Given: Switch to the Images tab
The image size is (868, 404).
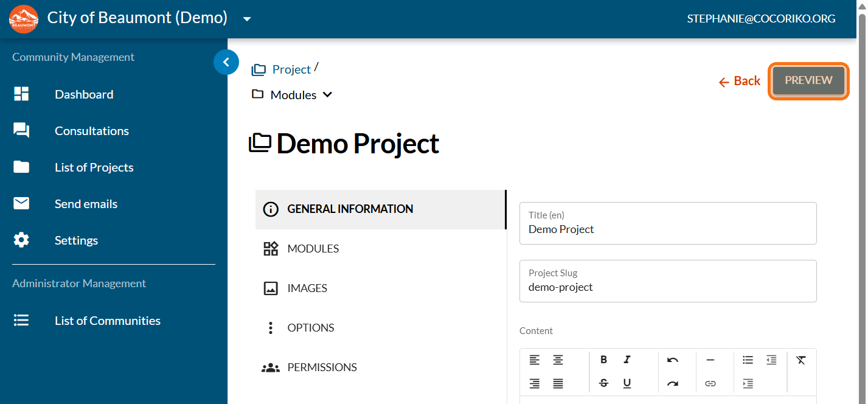Looking at the screenshot, I should 307,288.
